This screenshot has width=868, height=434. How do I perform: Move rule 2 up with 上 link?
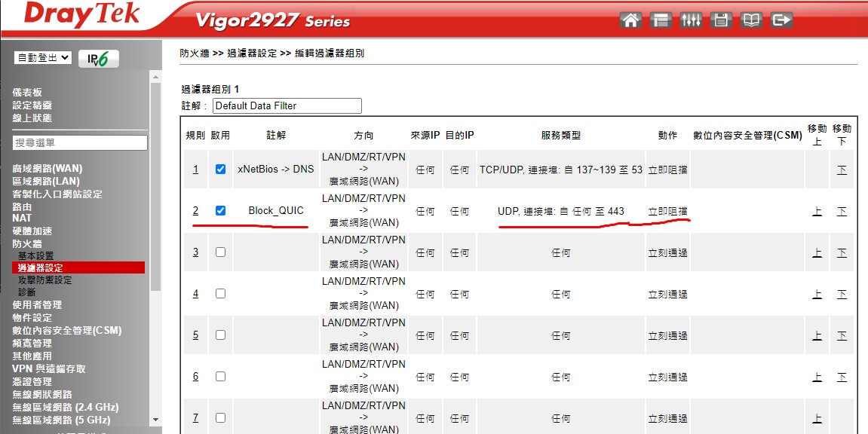[817, 211]
